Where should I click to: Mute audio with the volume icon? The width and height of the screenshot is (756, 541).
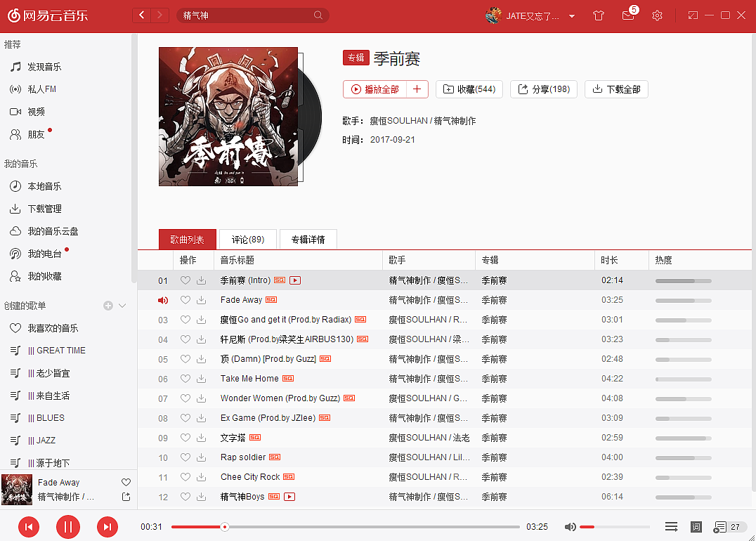pos(570,526)
